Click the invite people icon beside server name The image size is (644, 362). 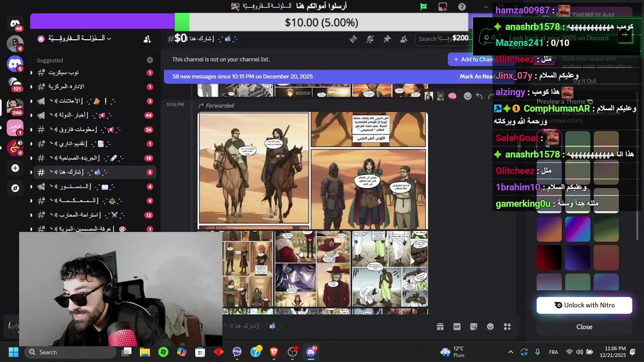click(147, 39)
